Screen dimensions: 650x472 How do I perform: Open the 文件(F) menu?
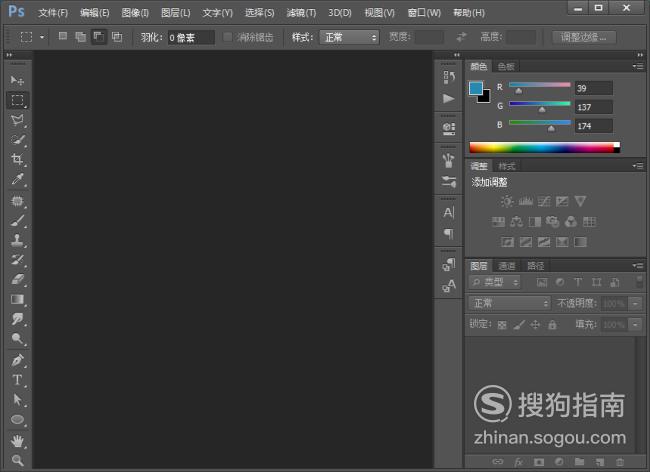click(x=53, y=13)
